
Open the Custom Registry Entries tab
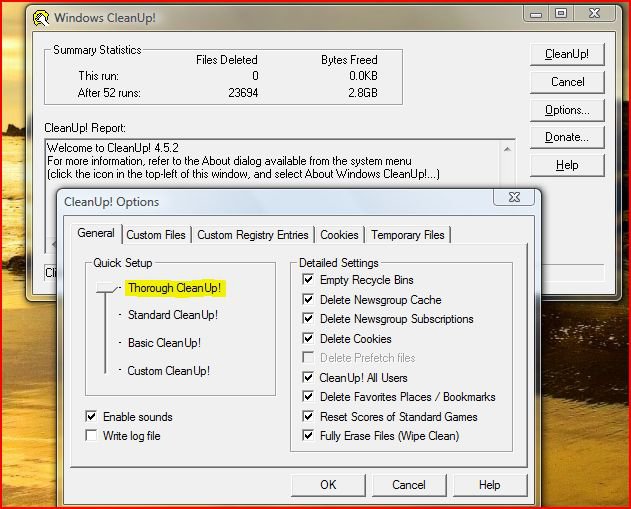253,235
